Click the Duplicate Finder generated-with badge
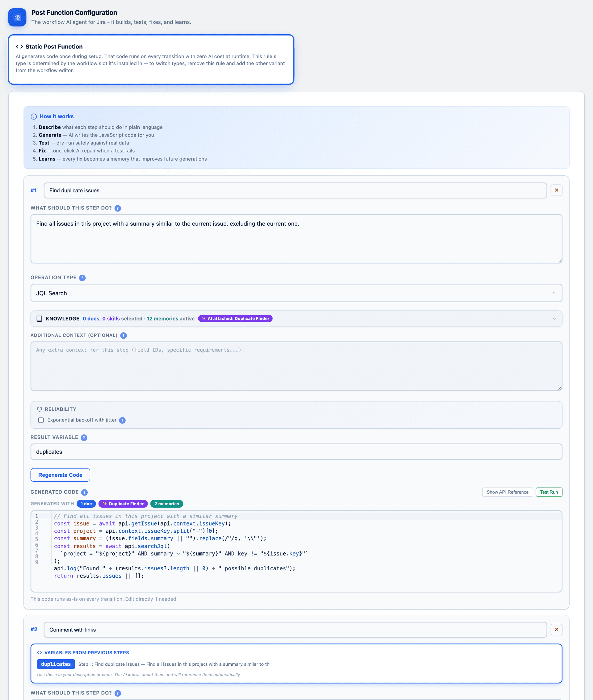This screenshot has width=593, height=700. 123,504
